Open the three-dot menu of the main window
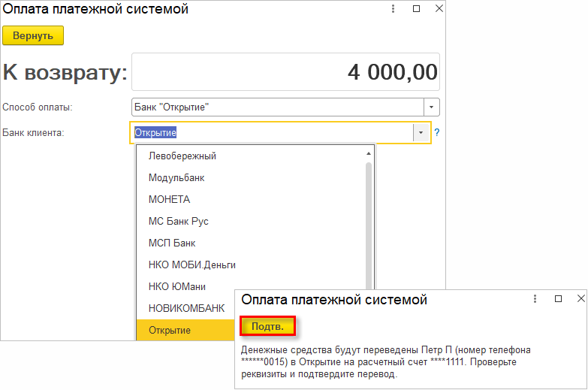 pyautogui.click(x=393, y=8)
